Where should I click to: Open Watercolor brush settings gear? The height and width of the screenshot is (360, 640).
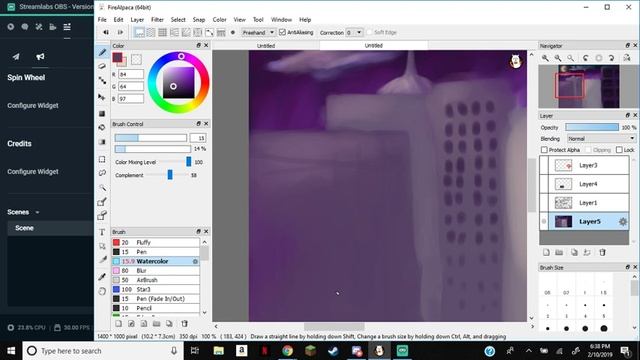[x=195, y=261]
